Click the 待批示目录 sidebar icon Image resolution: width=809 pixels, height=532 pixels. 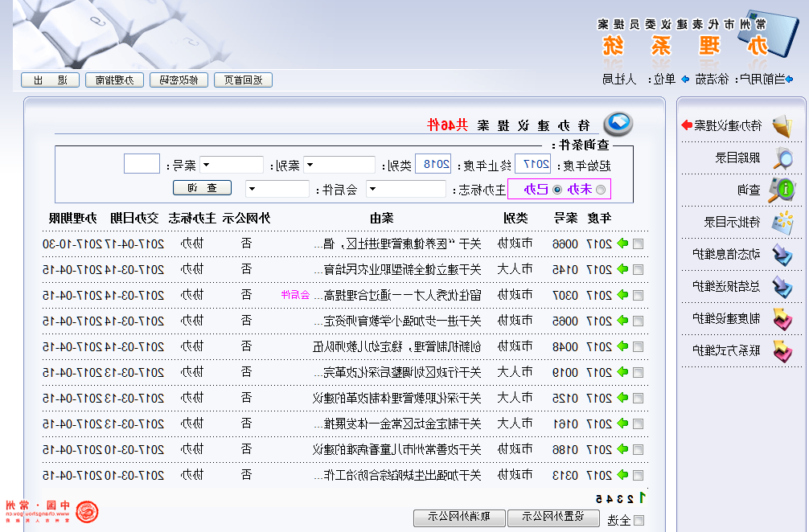click(x=782, y=222)
